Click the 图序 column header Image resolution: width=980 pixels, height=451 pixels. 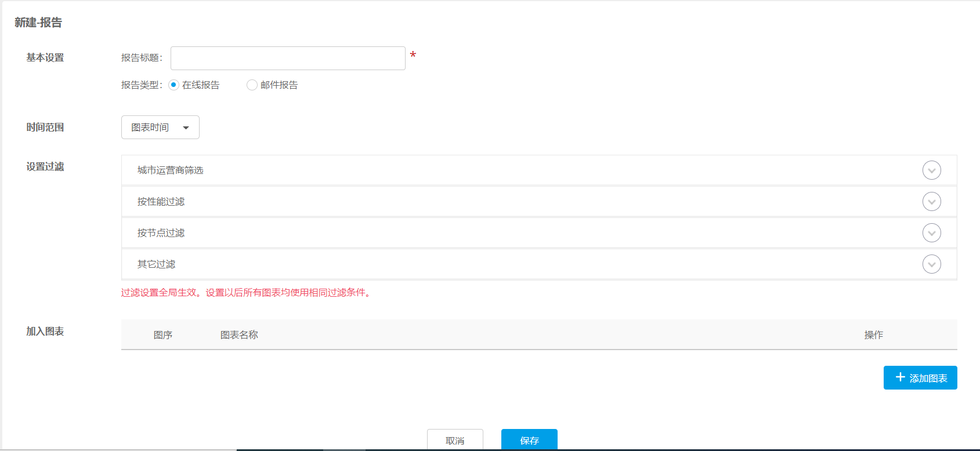(x=163, y=335)
